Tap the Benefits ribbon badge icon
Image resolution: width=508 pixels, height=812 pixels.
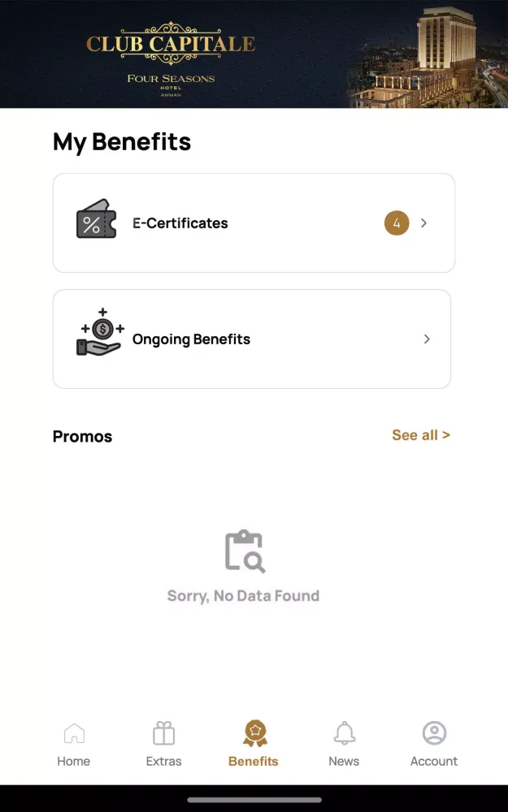(254, 733)
